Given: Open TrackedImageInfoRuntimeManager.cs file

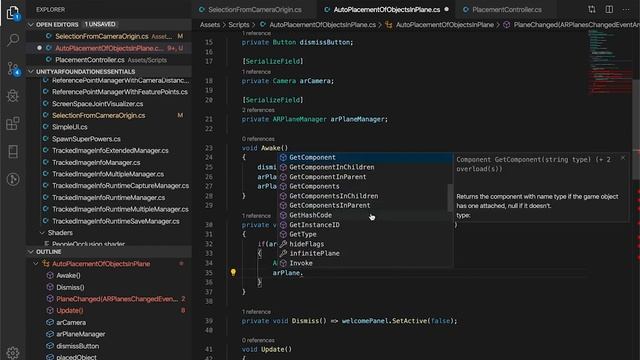Looking at the screenshot, I should (x=109, y=198).
